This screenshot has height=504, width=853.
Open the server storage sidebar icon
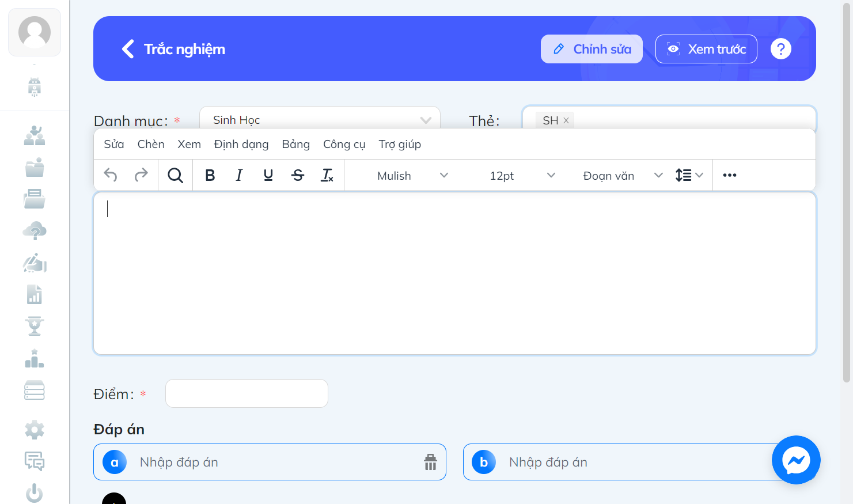pos(35,390)
